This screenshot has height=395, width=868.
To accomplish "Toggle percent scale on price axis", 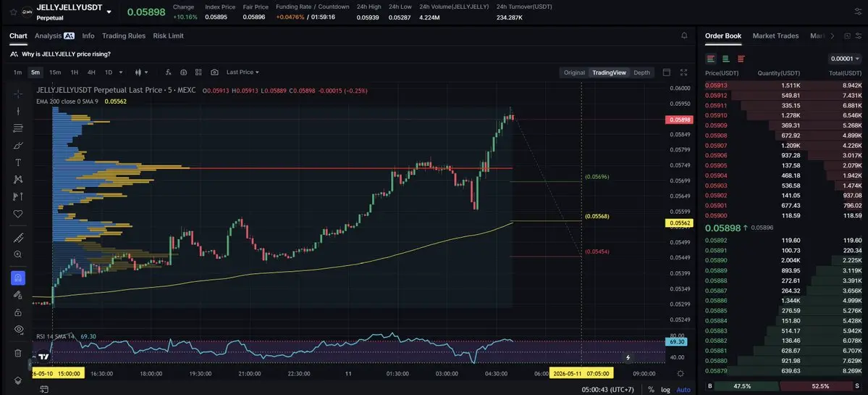I will tap(651, 389).
